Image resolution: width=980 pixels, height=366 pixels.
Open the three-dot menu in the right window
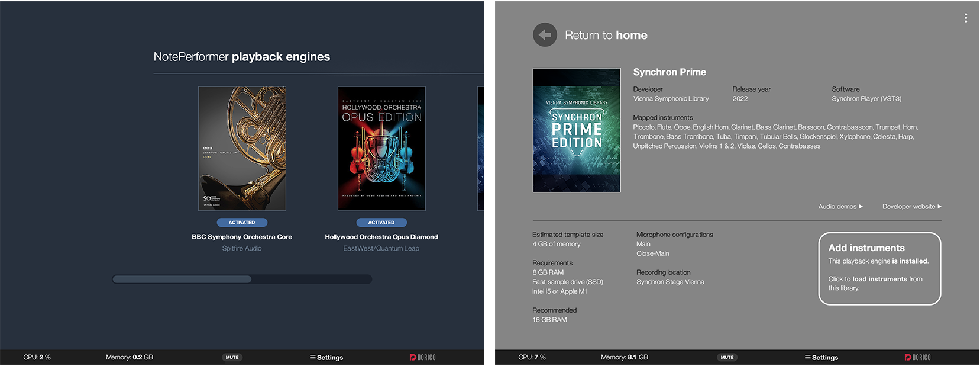tap(966, 18)
